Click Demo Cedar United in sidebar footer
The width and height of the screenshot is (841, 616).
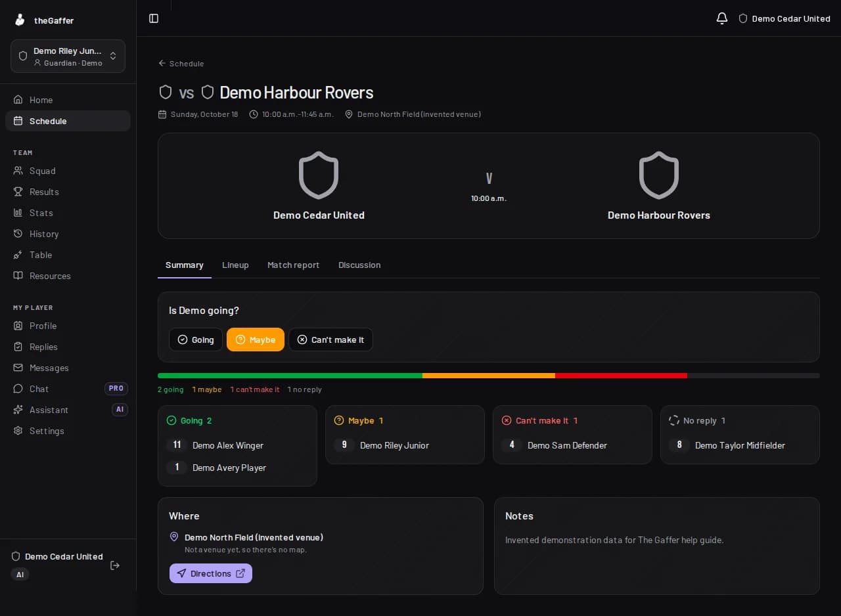[x=57, y=556]
